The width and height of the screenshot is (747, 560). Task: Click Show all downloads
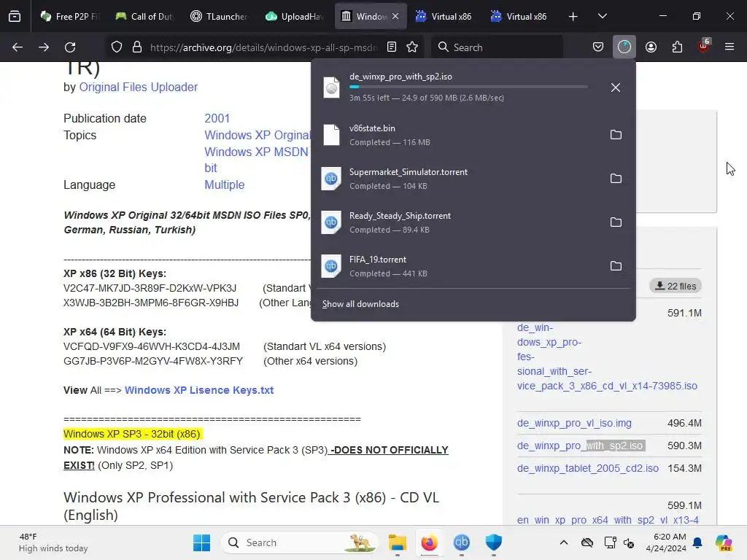[360, 304]
